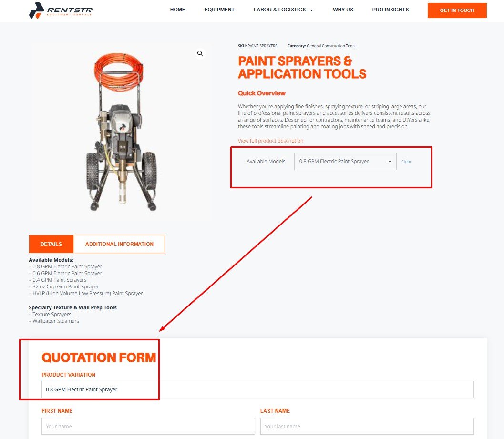Click the magnifier zoom icon on product image
The height and width of the screenshot is (439, 504).
(x=200, y=53)
